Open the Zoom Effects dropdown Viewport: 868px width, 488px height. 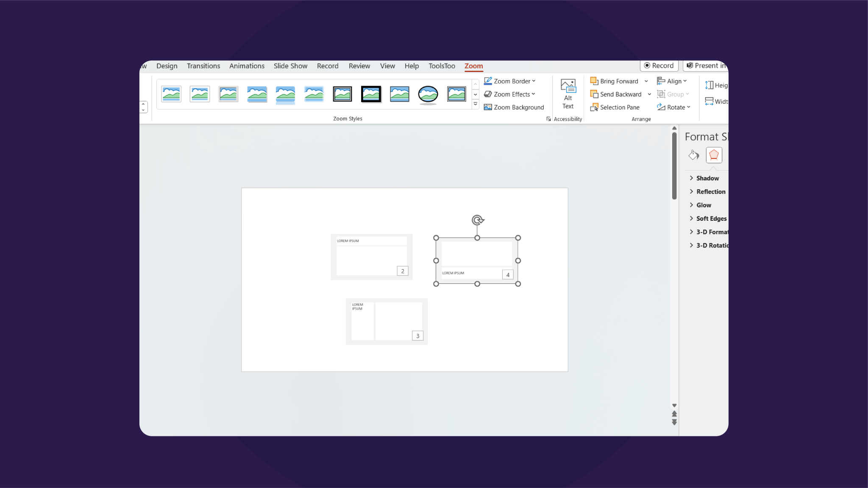(510, 94)
